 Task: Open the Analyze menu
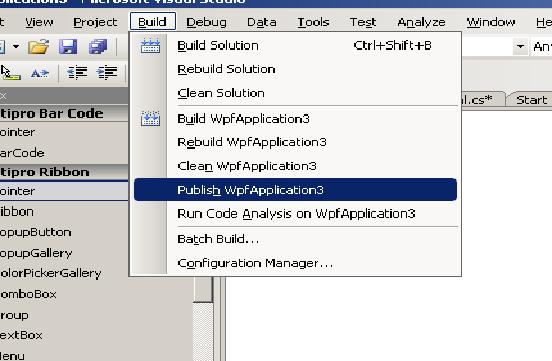[x=421, y=22]
